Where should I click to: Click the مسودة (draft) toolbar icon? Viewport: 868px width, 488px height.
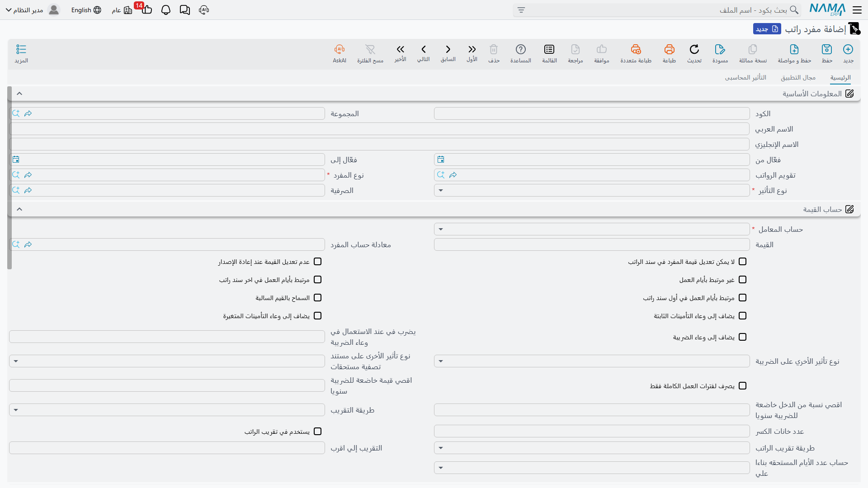(x=720, y=49)
